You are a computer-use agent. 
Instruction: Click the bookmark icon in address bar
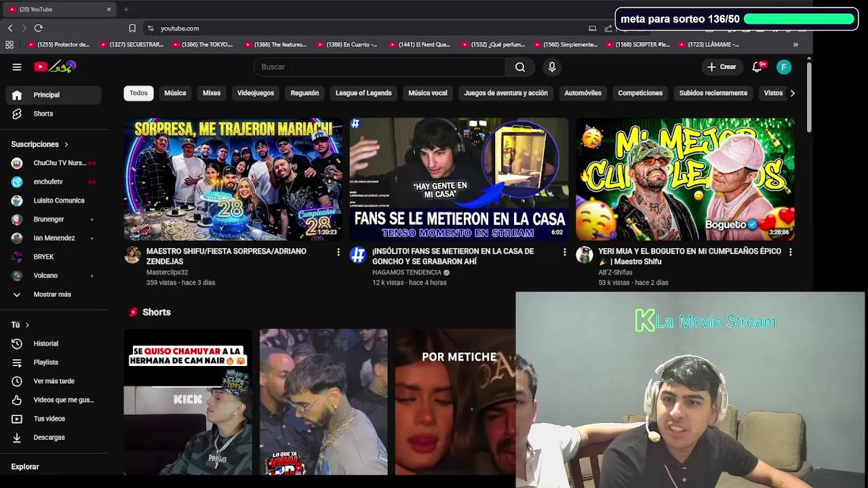click(x=132, y=28)
